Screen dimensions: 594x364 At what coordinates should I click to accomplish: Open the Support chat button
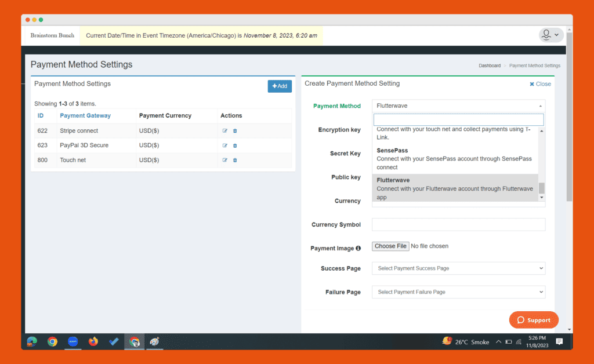(x=534, y=320)
